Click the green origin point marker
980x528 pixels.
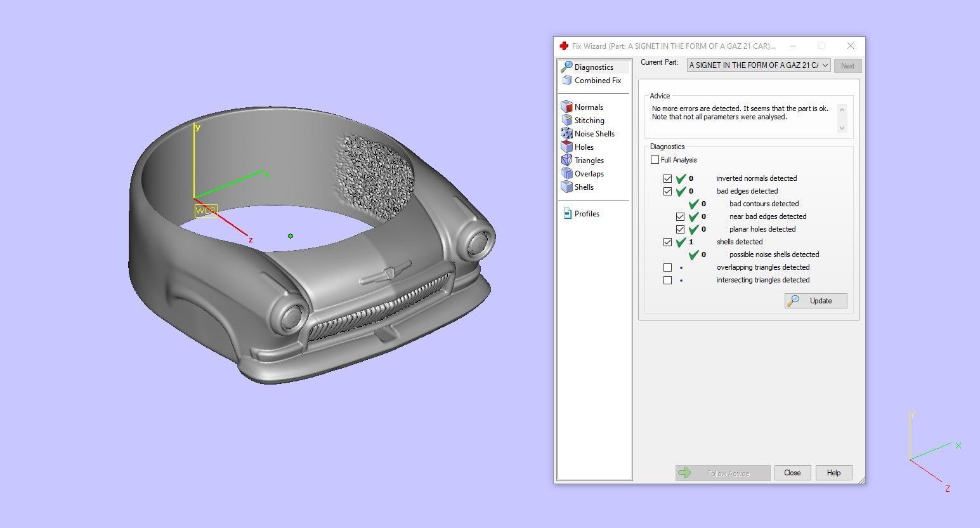click(x=291, y=236)
